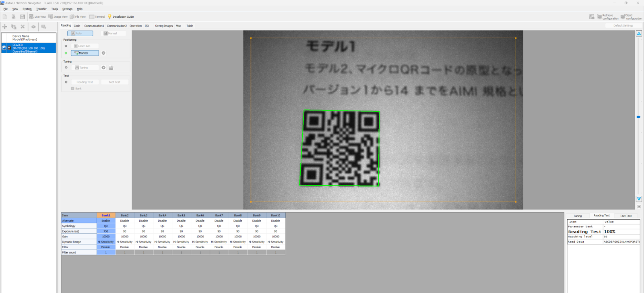Switch to the Communication2 tab
The image size is (644, 293).
(117, 26)
